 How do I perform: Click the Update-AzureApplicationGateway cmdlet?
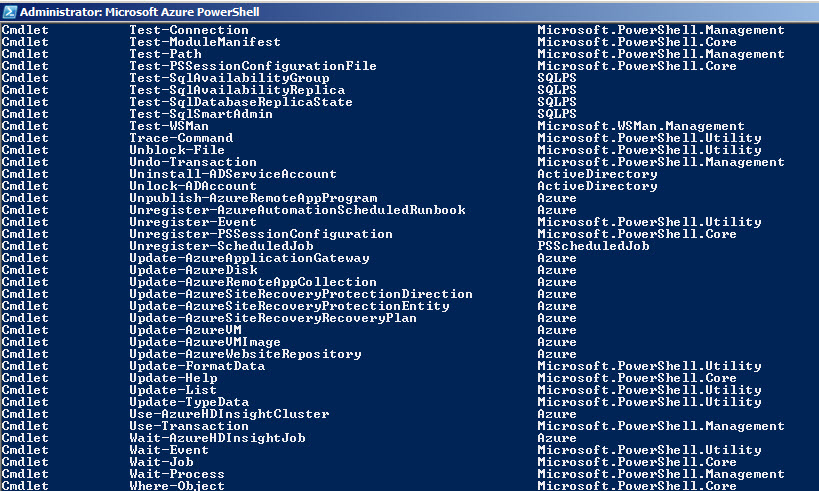pyautogui.click(x=248, y=258)
